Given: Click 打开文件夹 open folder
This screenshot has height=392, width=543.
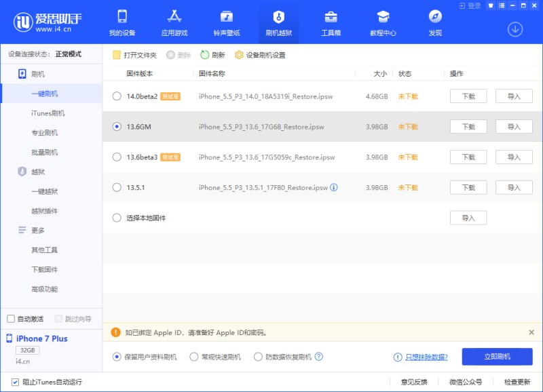Looking at the screenshot, I should tap(134, 55).
